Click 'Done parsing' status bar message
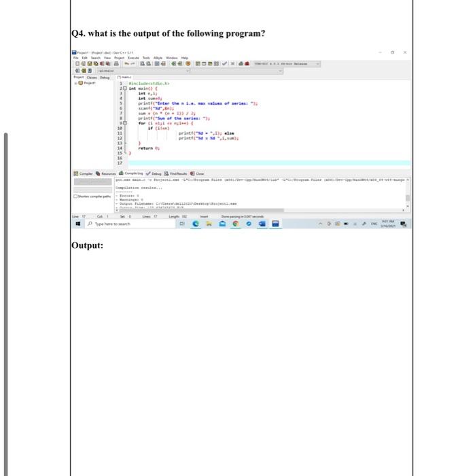Image resolution: width=475 pixels, height=476 pixels. 243,216
